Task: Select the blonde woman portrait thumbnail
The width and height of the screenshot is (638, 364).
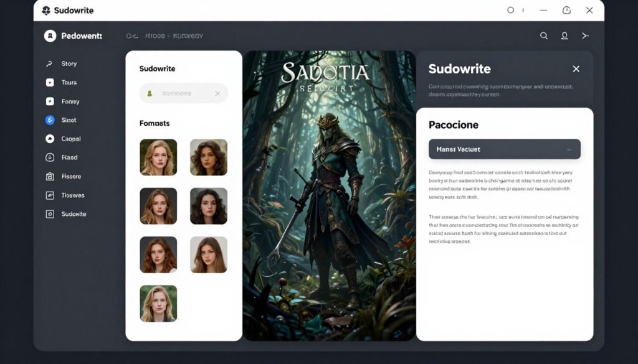Action: point(158,157)
